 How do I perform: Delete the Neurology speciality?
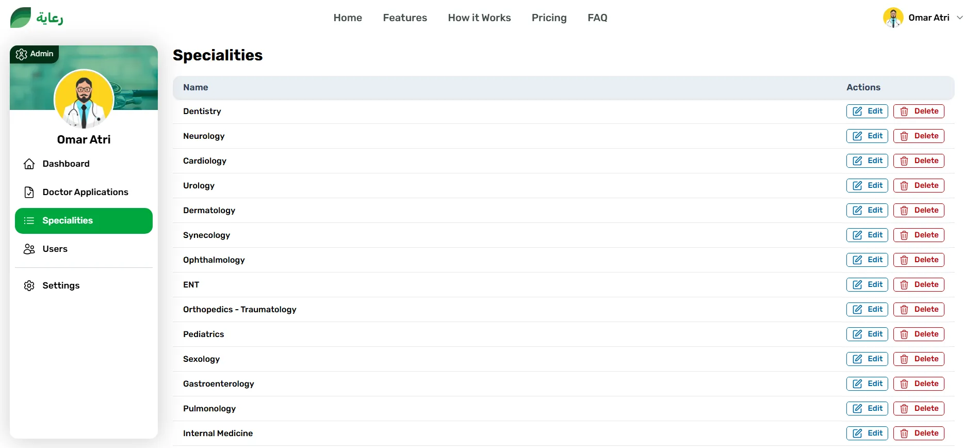click(x=919, y=136)
